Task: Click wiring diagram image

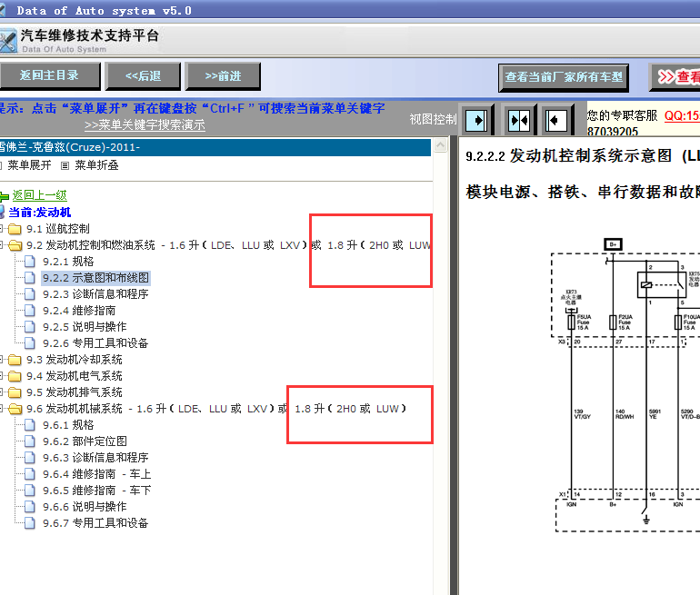Action: [625, 386]
